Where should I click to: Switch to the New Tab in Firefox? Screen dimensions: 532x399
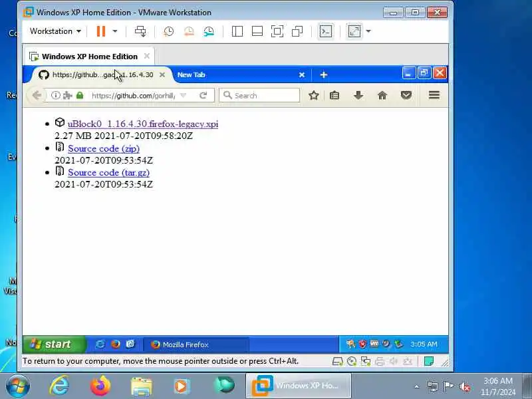[x=237, y=74]
